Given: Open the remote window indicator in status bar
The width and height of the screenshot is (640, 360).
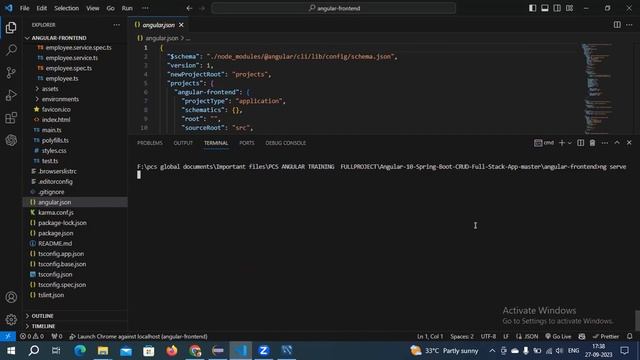Looking at the screenshot, I should [8, 336].
